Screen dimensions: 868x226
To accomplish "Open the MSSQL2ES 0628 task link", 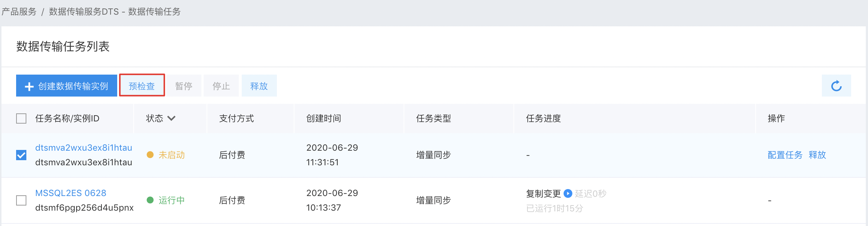I will 71,193.
